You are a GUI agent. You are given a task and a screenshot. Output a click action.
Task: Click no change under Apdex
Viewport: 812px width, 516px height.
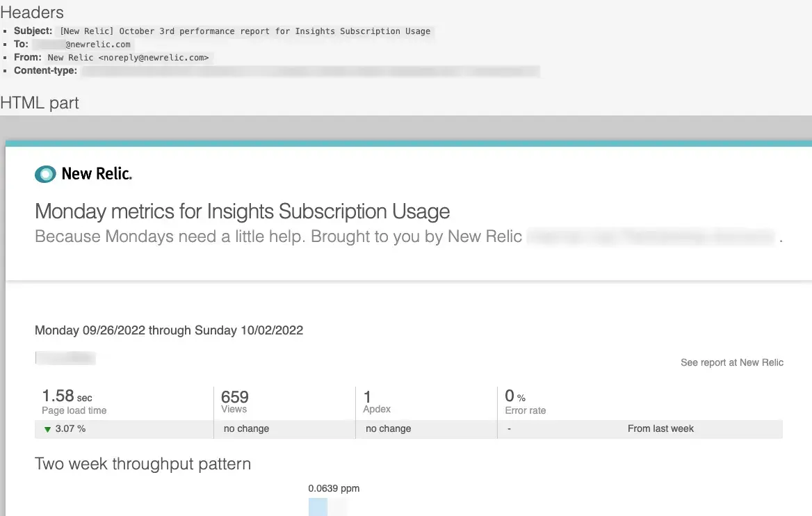click(x=389, y=429)
